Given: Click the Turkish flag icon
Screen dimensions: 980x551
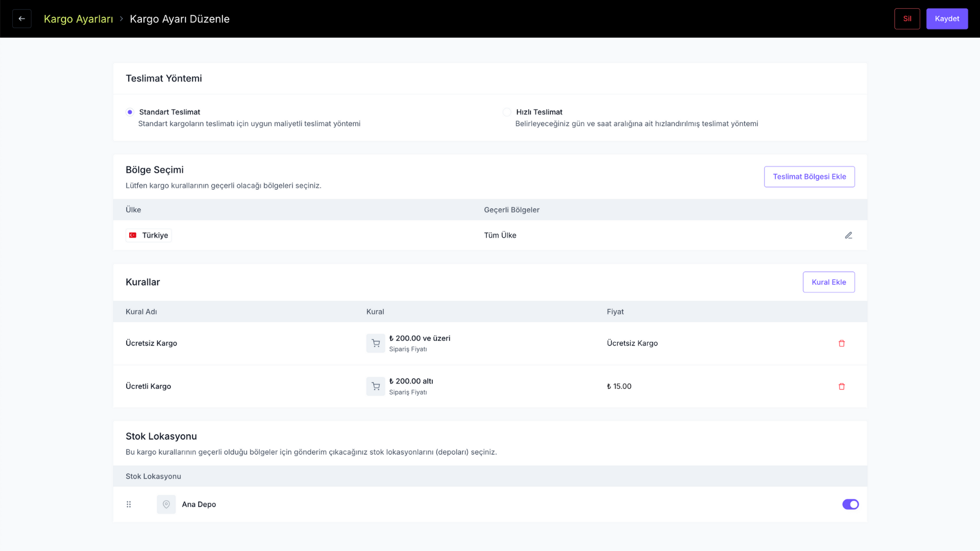Looking at the screenshot, I should coord(133,235).
